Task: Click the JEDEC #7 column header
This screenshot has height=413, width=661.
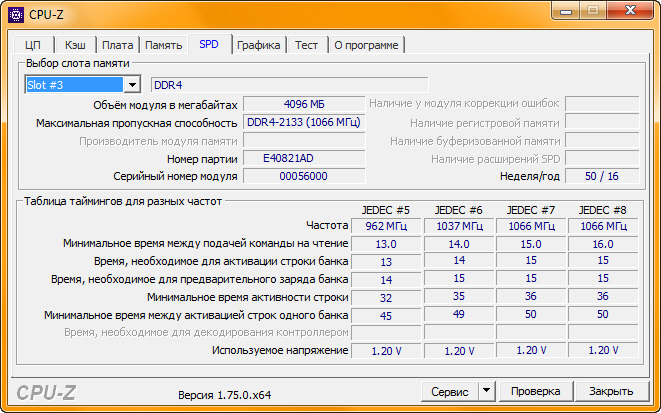Action: pos(531,210)
